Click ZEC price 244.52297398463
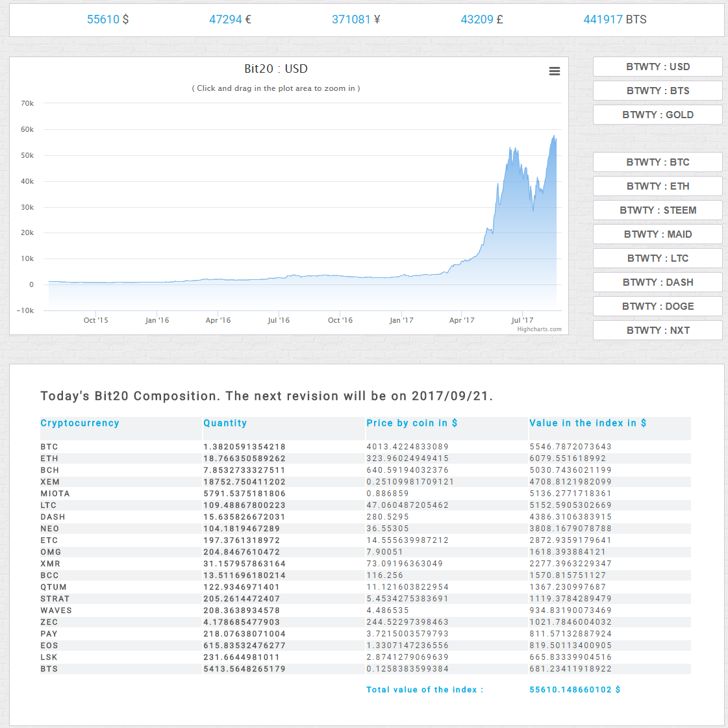728x728 pixels. click(x=407, y=622)
